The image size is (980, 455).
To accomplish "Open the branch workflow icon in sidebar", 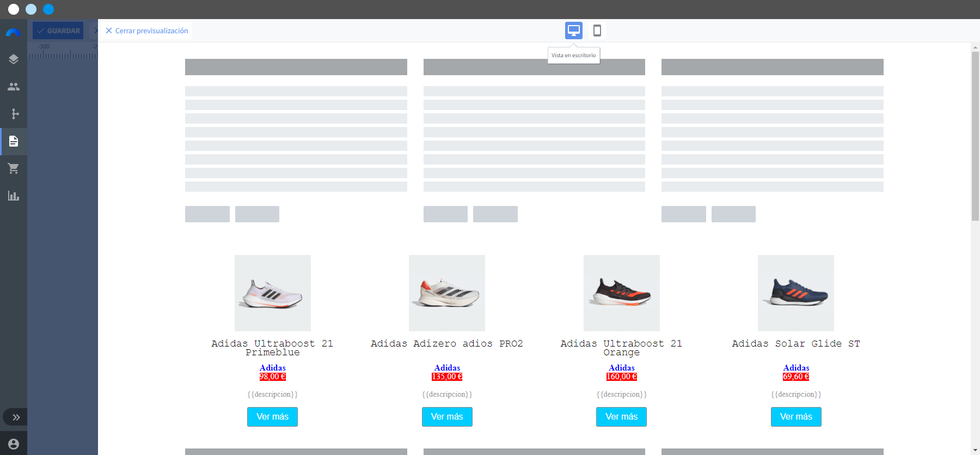I will (15, 114).
